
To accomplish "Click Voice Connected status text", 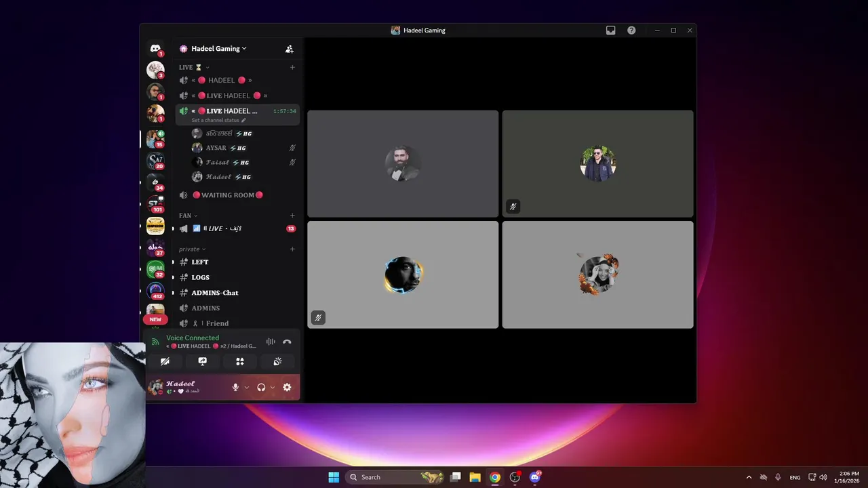I will 193,338.
